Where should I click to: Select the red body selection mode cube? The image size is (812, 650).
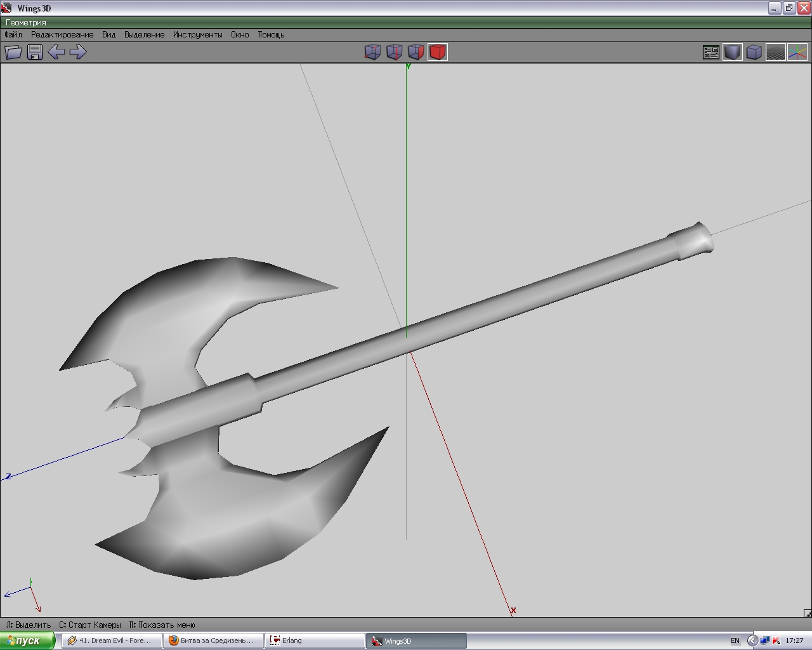pos(438,52)
